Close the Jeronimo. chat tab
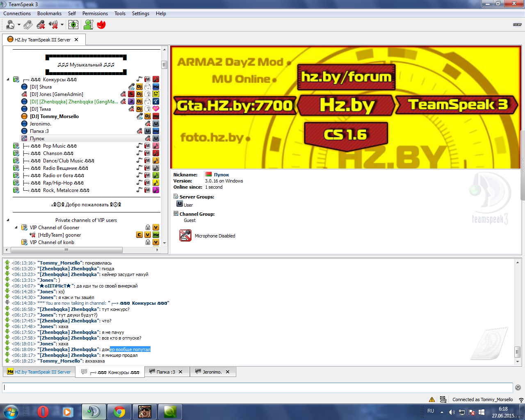This screenshot has height=420, width=525. (x=228, y=372)
